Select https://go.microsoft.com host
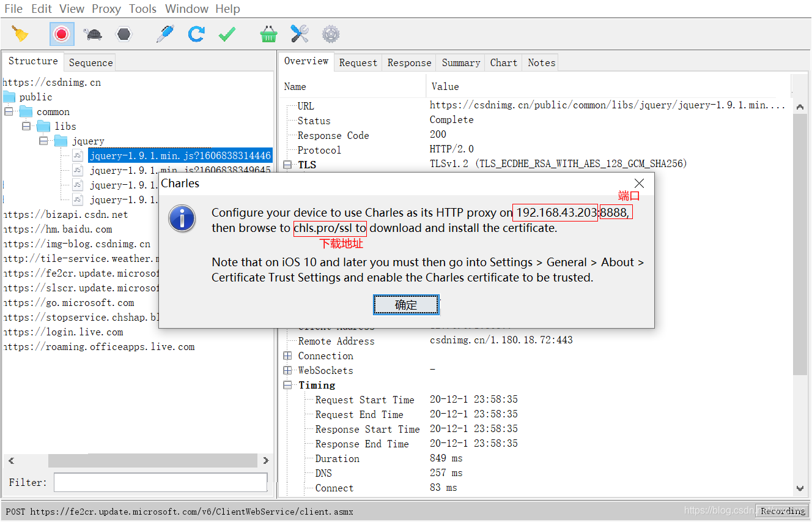This screenshot has width=812, height=522. click(68, 302)
